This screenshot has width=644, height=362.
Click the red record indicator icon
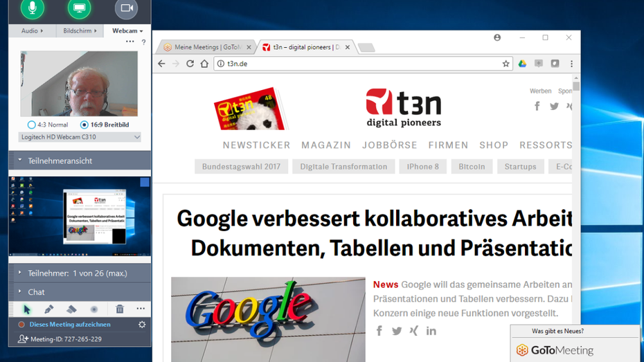click(21, 324)
